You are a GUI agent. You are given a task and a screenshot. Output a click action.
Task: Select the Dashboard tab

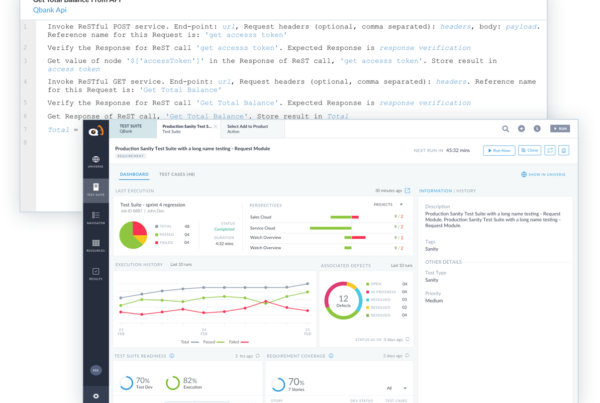click(x=134, y=173)
